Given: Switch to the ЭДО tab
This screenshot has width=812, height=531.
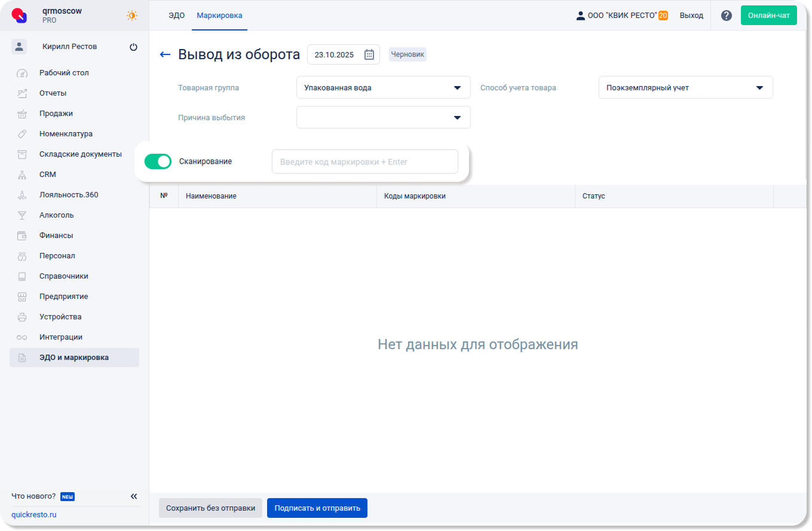Looking at the screenshot, I should [x=176, y=16].
